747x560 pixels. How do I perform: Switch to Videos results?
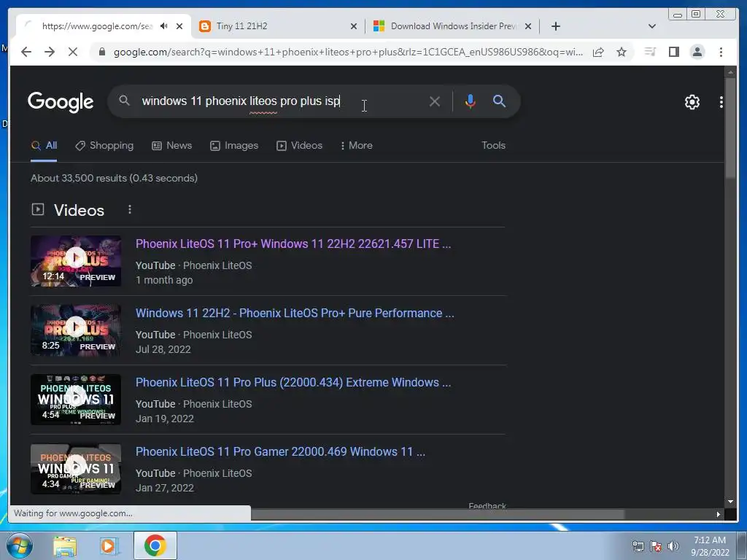(x=300, y=146)
